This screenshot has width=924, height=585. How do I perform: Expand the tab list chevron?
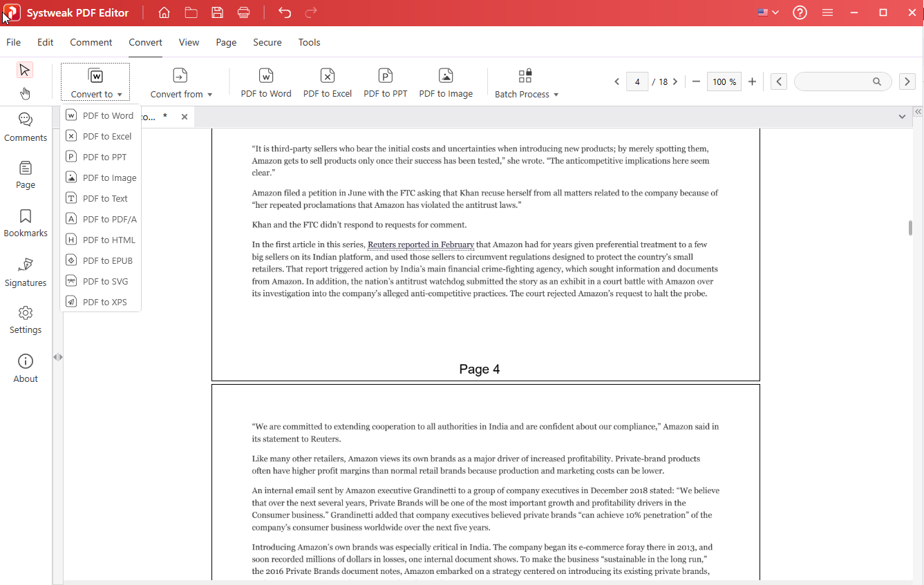pos(902,117)
